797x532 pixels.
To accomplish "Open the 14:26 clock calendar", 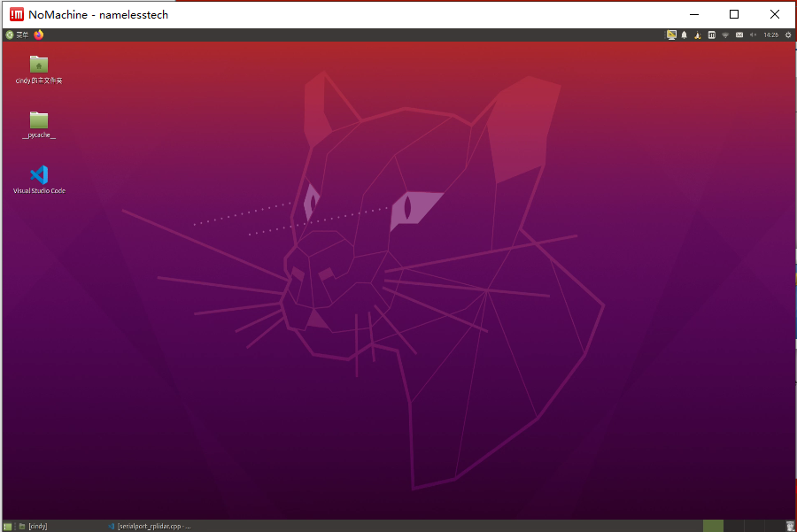I will coord(770,35).
